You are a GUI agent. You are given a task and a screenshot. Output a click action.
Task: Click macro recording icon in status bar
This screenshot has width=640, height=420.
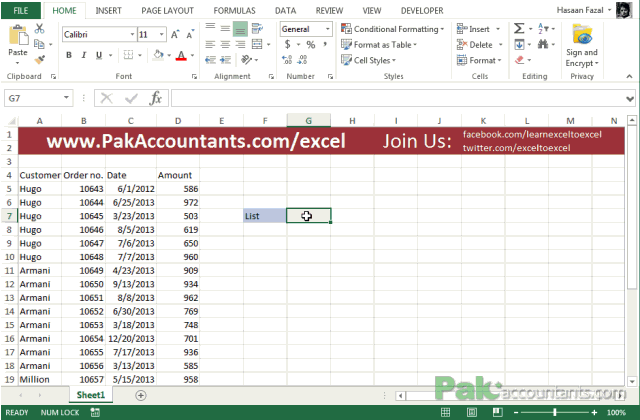[x=95, y=412]
